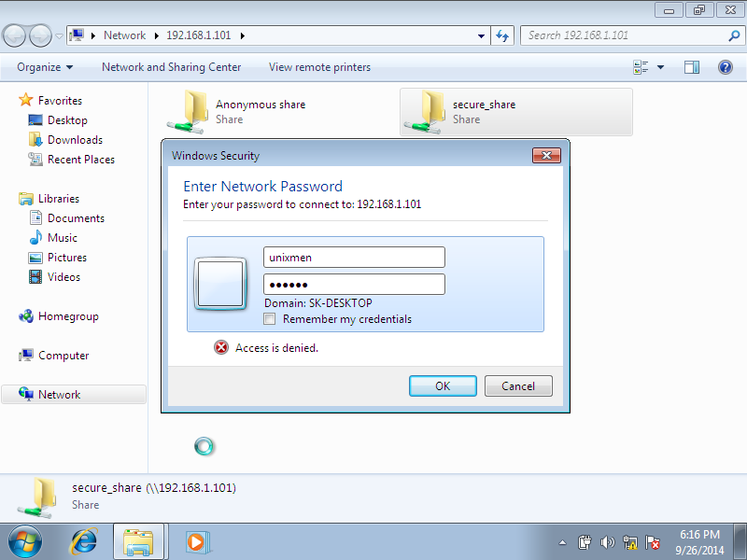747x560 pixels.
Task: Show hidden tray icons arrow
Action: click(563, 542)
